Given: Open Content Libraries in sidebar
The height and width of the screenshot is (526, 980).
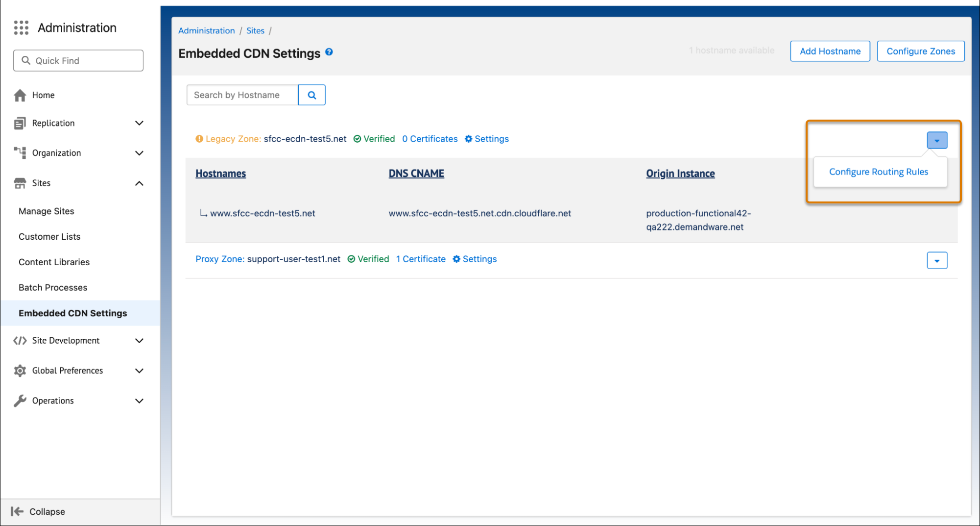Looking at the screenshot, I should click(x=54, y=262).
